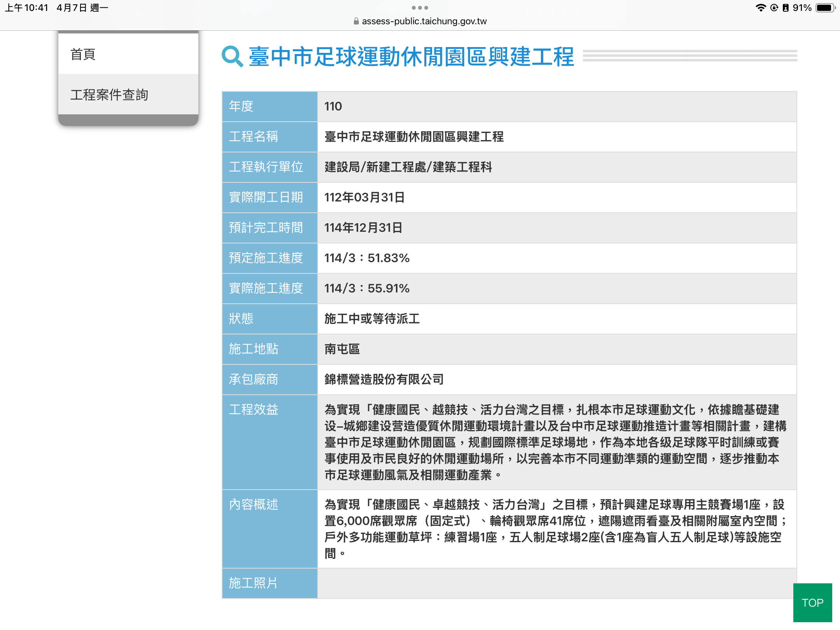Select the 工程名稱 value text
Image resolution: width=840 pixels, height=630 pixels.
pyautogui.click(x=414, y=136)
